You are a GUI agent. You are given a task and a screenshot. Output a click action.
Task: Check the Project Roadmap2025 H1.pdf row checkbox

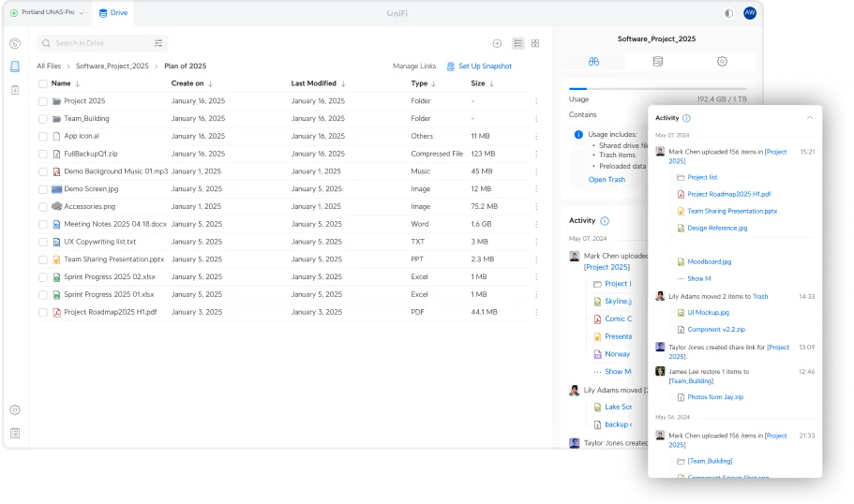(43, 312)
